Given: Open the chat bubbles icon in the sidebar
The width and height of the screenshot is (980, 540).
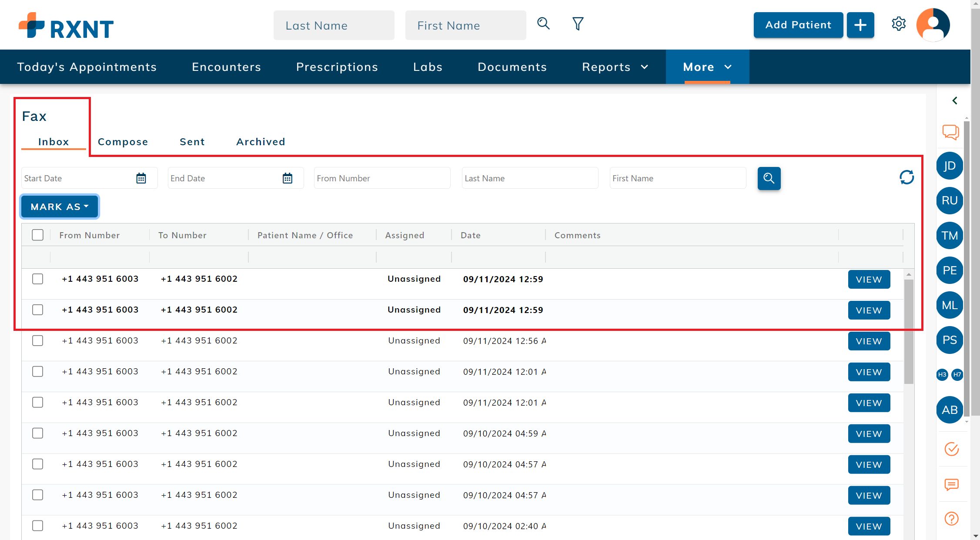Looking at the screenshot, I should coord(950,132).
